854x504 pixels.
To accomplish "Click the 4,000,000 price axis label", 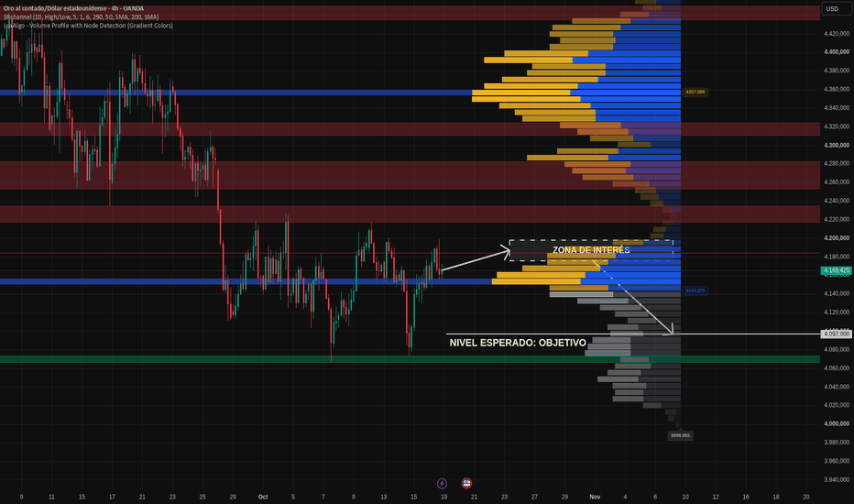I will (x=837, y=423).
